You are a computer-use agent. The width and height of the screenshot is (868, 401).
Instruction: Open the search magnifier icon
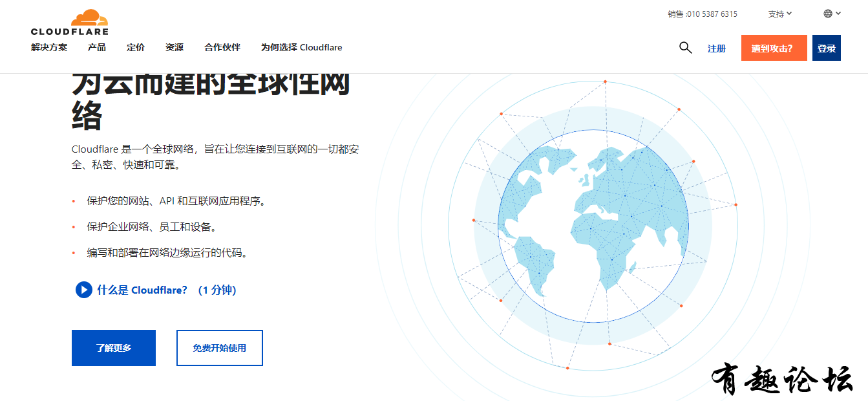(x=686, y=47)
